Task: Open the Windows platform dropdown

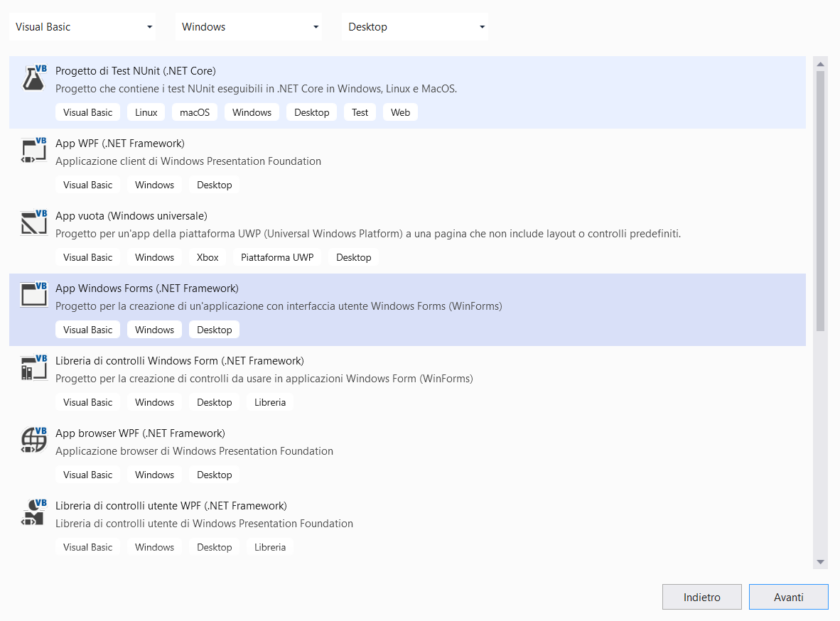Action: click(x=249, y=27)
